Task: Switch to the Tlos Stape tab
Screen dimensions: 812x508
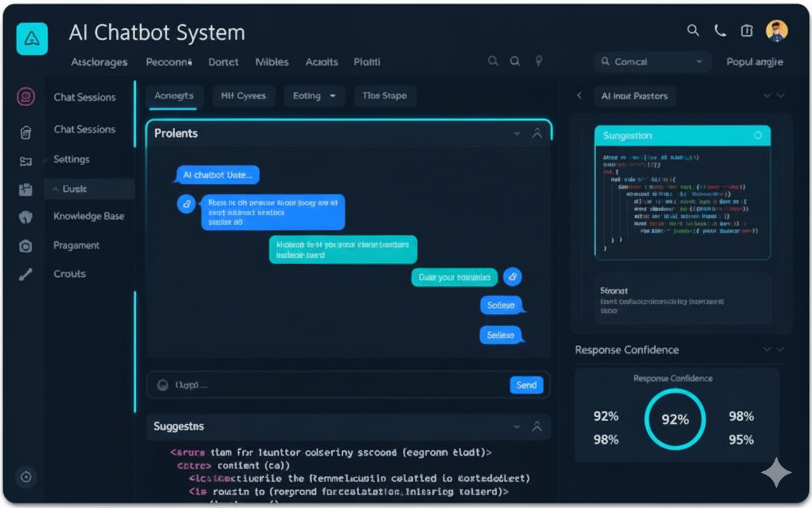Action: tap(384, 96)
